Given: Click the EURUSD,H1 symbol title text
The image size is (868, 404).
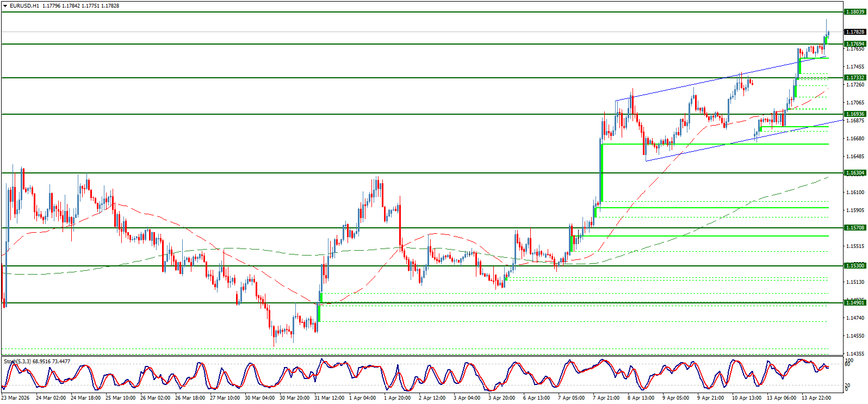Looking at the screenshot, I should [24, 6].
